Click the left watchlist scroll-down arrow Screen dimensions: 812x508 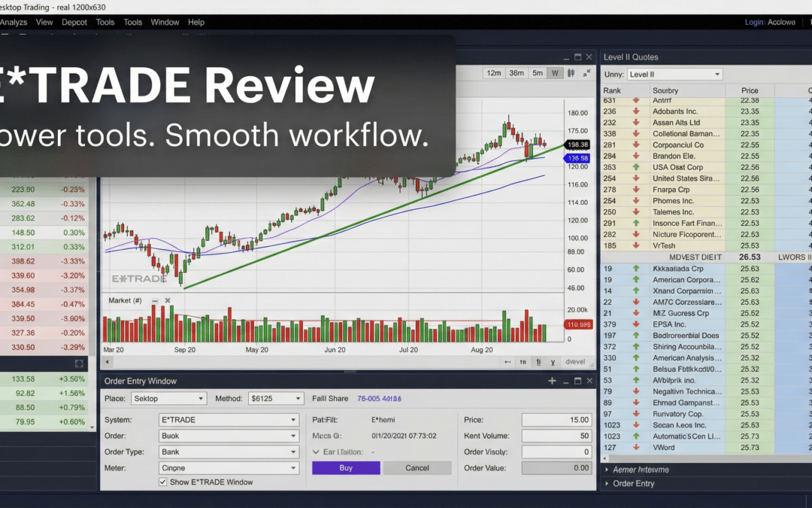tap(92, 427)
